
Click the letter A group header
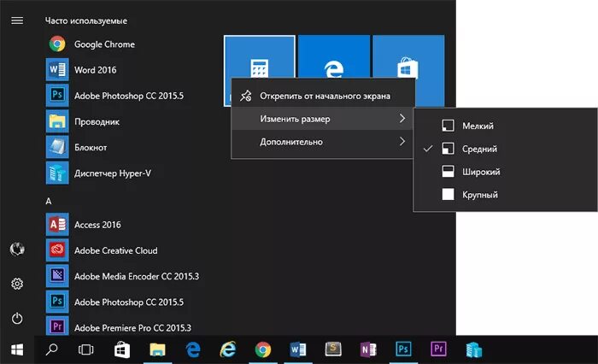49,201
